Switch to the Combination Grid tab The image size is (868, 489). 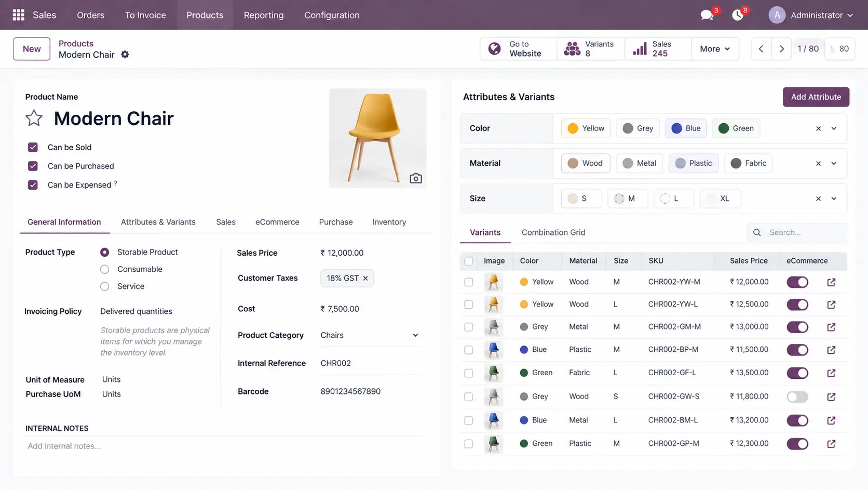[553, 232]
